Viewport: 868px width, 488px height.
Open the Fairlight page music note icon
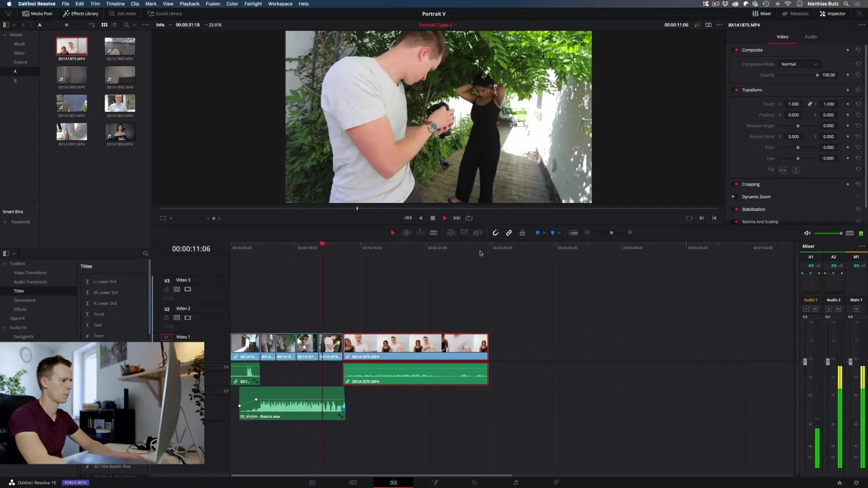pos(515,483)
